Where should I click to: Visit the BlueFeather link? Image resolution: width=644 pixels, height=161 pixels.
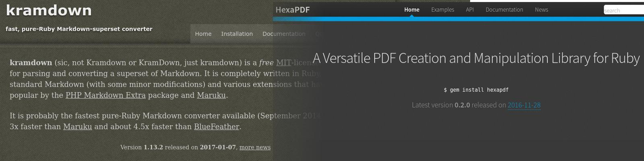(x=217, y=127)
